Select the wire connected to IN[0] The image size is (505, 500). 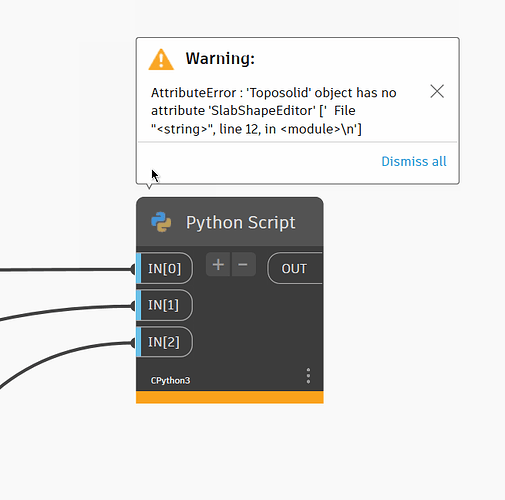pyautogui.click(x=67, y=270)
